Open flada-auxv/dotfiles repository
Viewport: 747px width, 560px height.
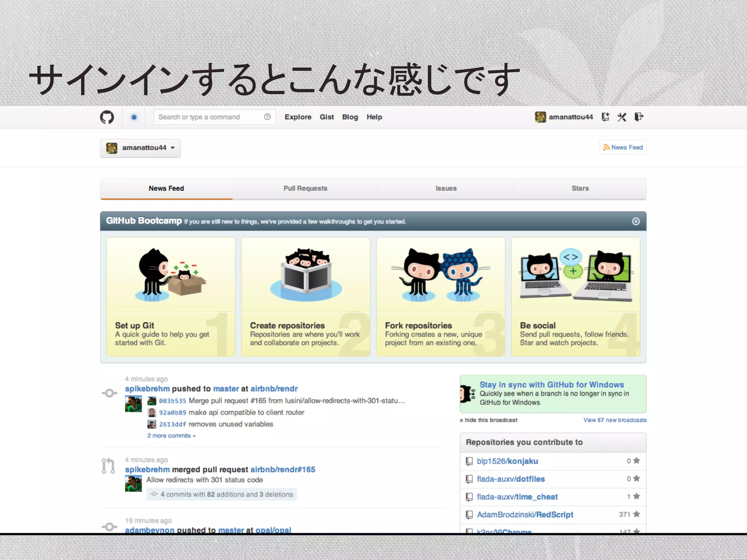tap(511, 479)
